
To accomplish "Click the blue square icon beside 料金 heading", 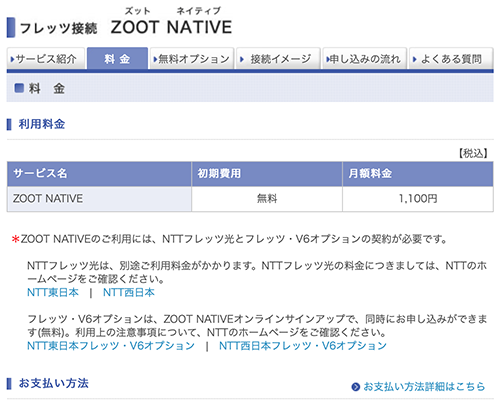I will click(19, 88).
